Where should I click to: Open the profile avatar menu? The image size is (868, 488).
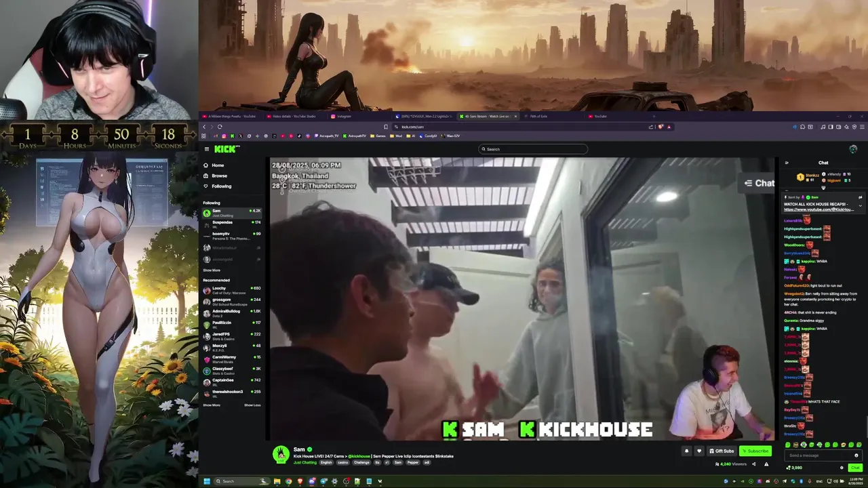[x=853, y=149]
